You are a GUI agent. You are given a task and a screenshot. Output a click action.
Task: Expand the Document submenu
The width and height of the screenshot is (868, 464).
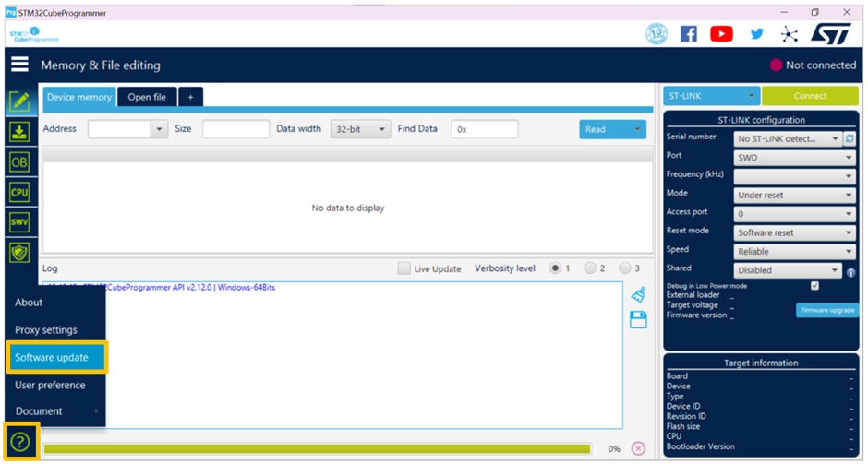tap(55, 411)
